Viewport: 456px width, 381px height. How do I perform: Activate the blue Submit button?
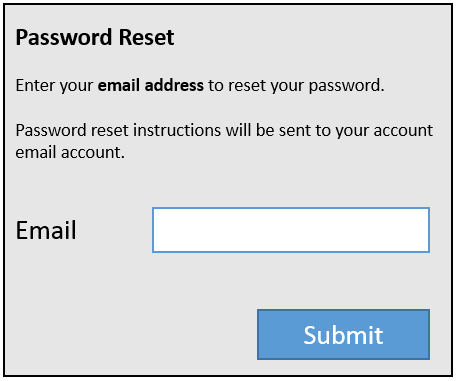[343, 334]
